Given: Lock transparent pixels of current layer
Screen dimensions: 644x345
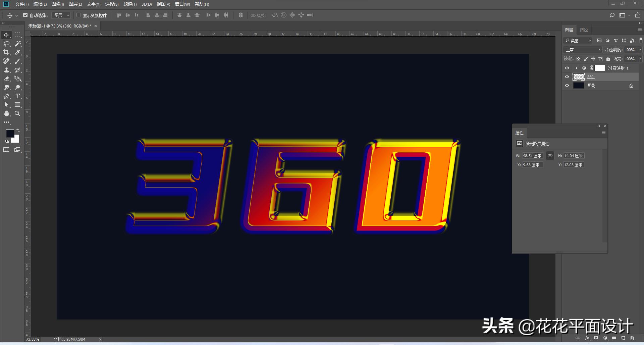Looking at the screenshot, I should 578,58.
